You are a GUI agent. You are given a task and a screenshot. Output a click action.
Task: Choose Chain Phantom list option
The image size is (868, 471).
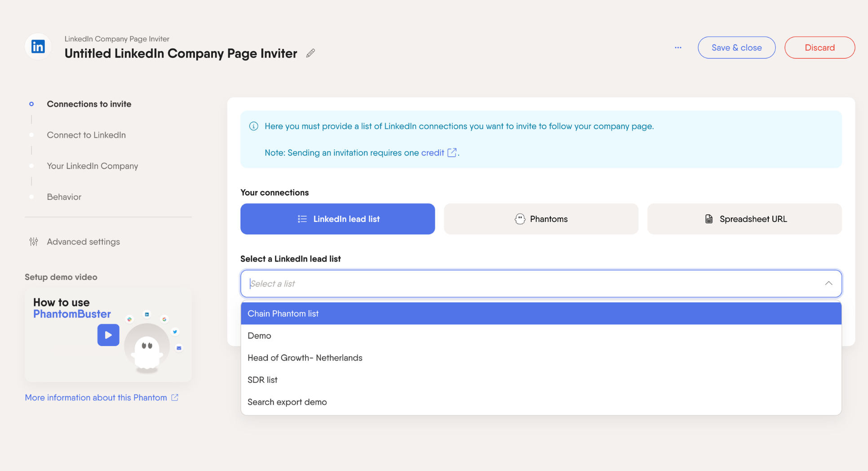[541, 314]
